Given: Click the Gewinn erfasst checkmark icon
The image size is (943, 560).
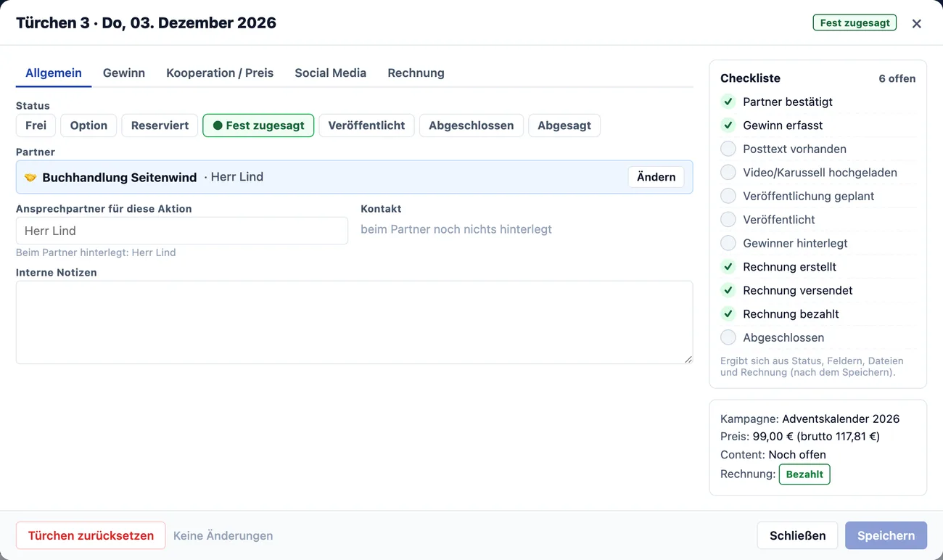Looking at the screenshot, I should [x=728, y=125].
